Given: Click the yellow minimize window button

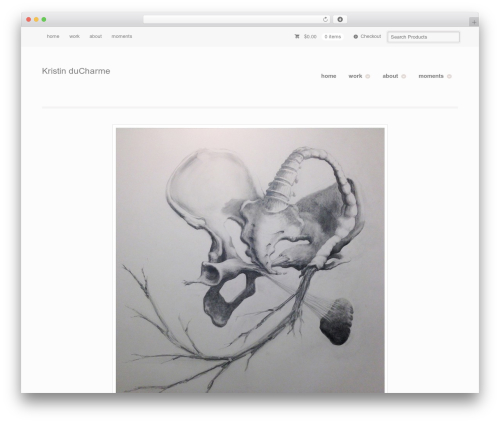Looking at the screenshot, I should [36, 19].
